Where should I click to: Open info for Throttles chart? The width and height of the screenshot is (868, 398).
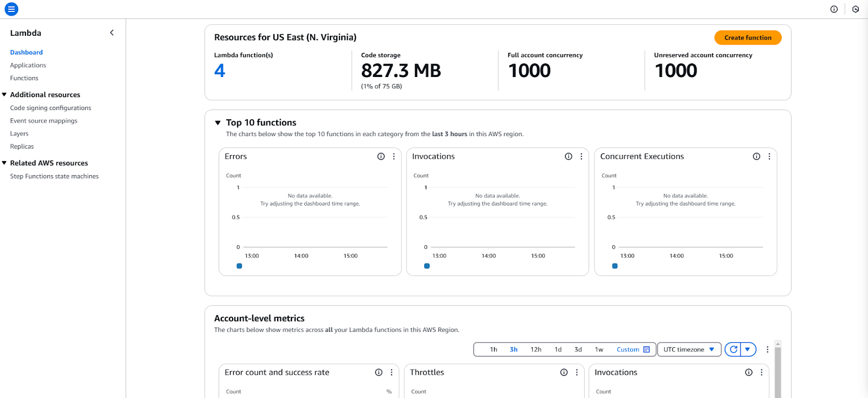coord(564,373)
